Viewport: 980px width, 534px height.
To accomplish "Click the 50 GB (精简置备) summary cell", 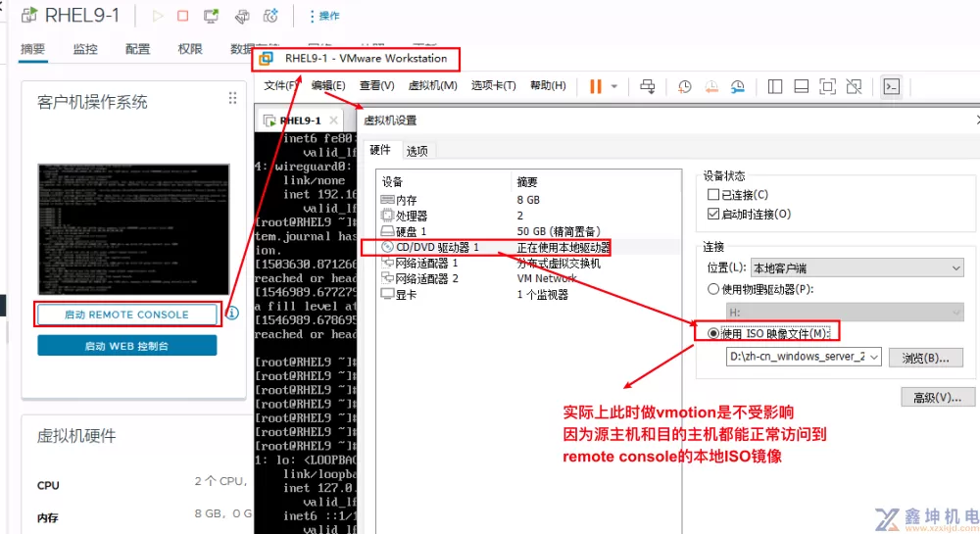I will tap(559, 231).
